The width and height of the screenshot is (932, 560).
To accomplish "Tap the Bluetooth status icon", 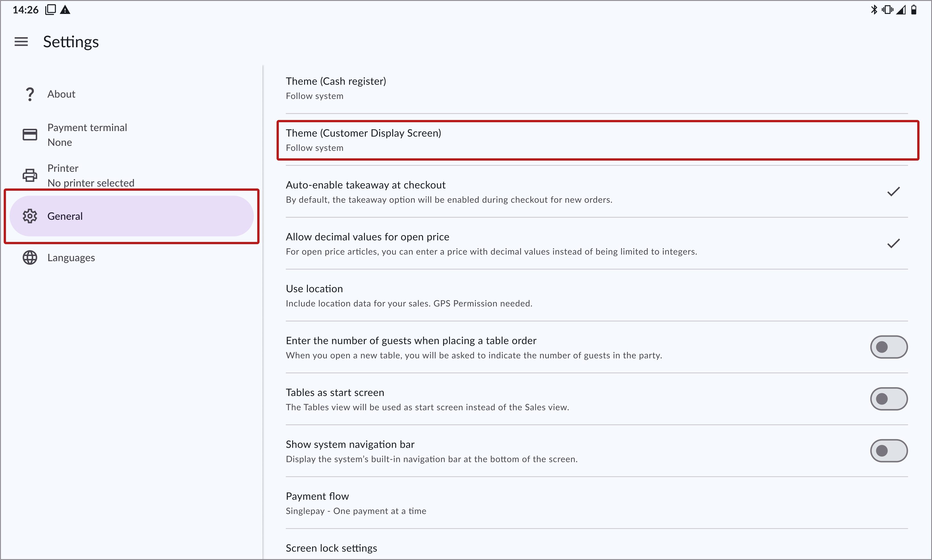I will click(x=874, y=10).
